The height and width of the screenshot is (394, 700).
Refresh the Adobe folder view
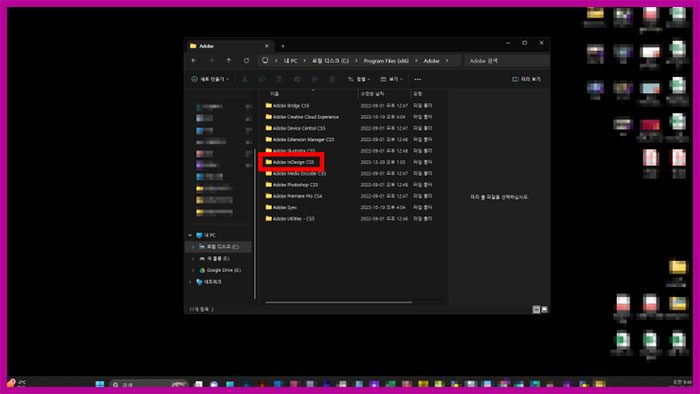246,61
